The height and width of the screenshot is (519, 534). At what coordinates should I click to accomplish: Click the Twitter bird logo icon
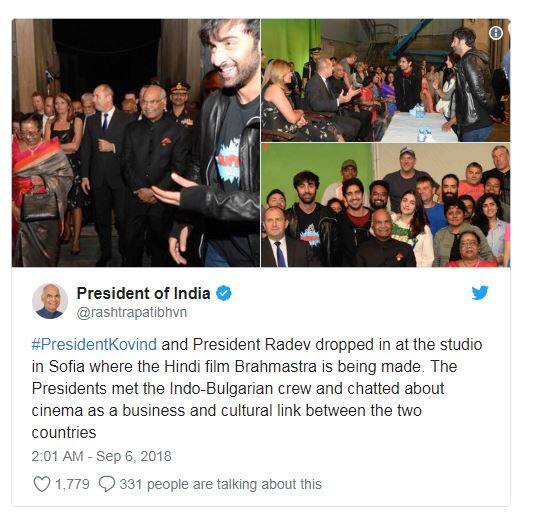480,293
